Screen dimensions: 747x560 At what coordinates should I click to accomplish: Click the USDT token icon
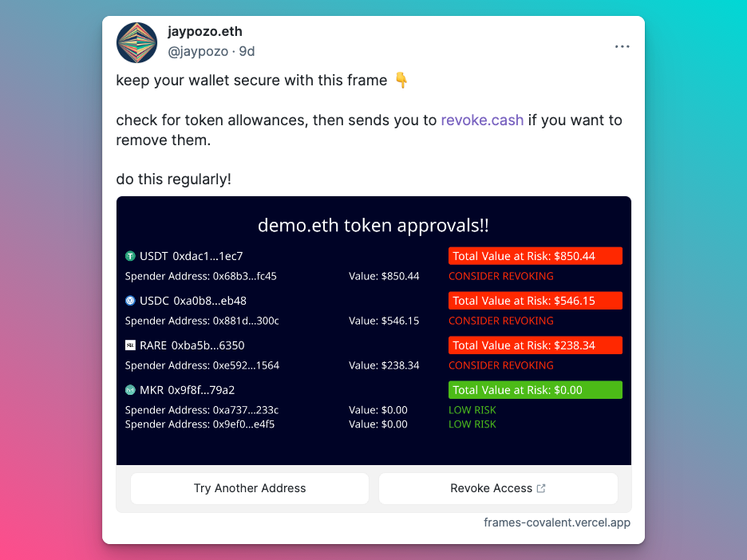(130, 256)
